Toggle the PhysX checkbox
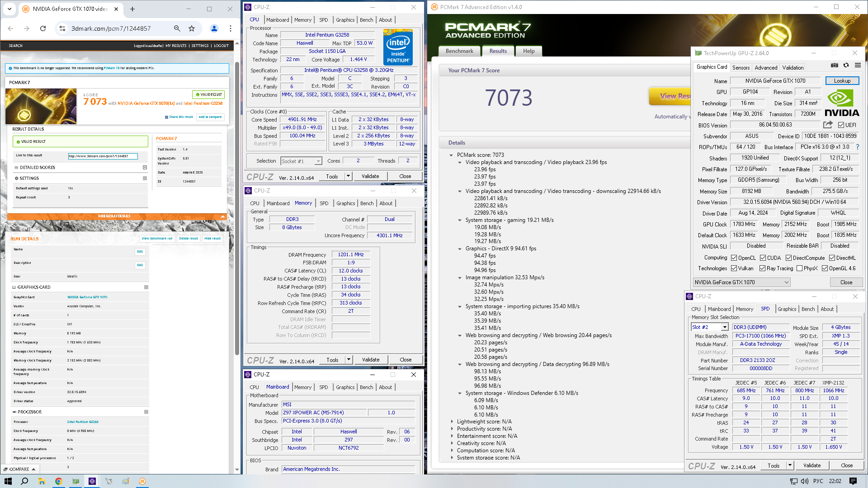 [799, 268]
